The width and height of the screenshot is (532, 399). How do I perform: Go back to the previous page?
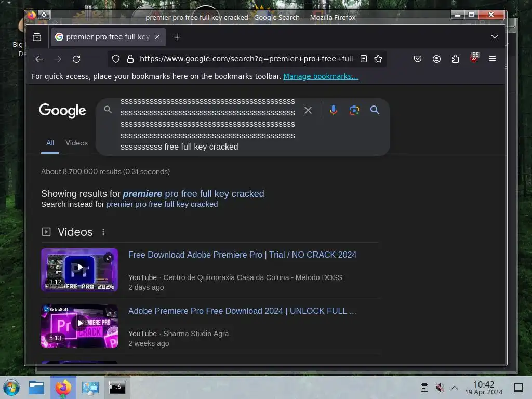[38, 59]
